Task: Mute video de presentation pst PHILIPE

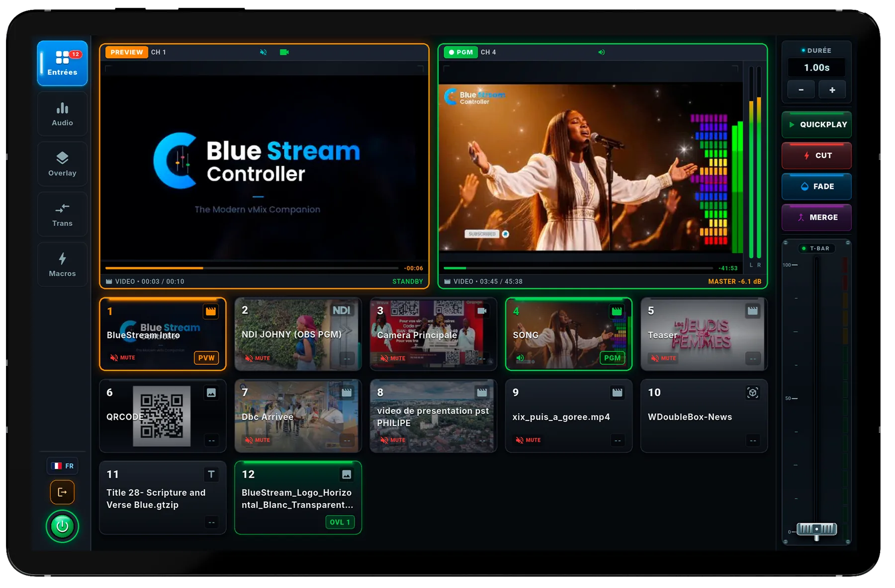Action: click(x=393, y=440)
